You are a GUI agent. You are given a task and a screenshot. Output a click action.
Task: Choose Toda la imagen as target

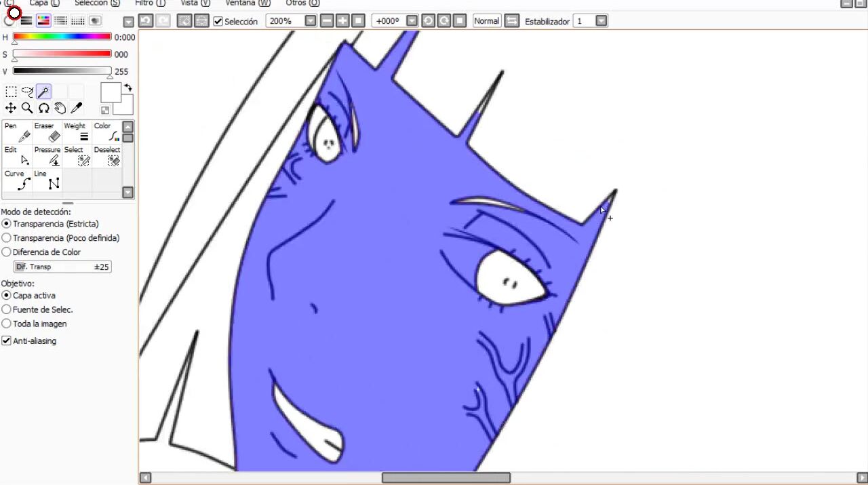tap(7, 324)
